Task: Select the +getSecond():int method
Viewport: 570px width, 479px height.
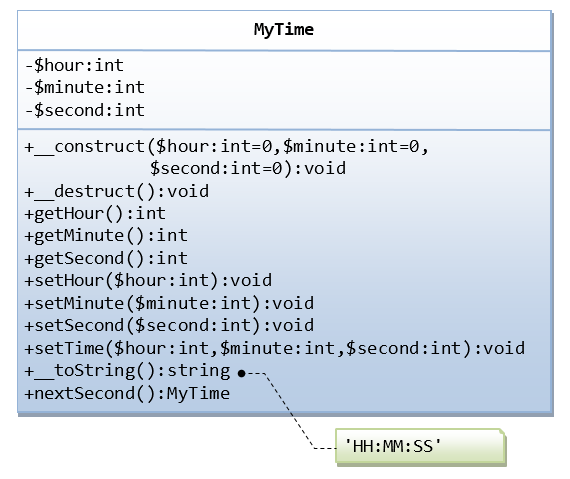Action: tap(106, 259)
